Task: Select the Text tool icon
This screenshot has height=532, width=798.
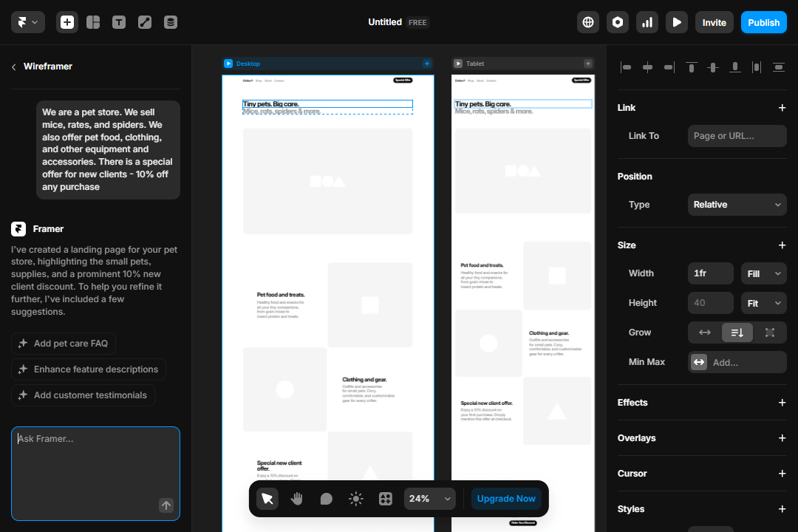Action: 119,22
